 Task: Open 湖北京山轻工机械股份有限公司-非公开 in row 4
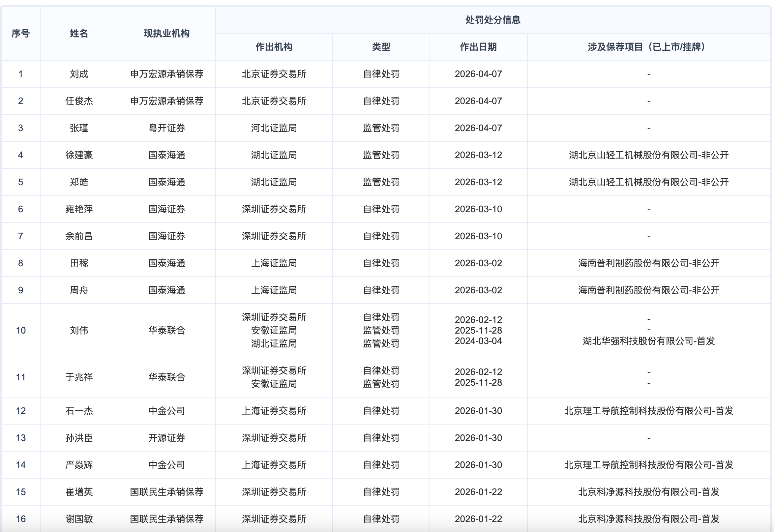(649, 155)
